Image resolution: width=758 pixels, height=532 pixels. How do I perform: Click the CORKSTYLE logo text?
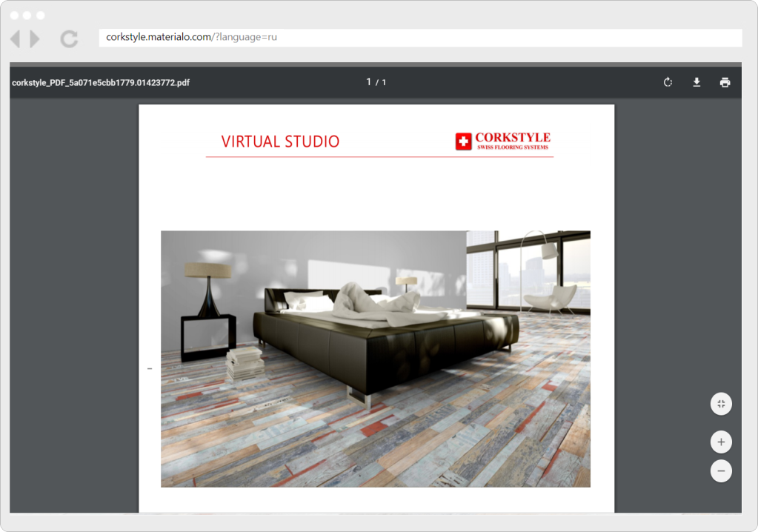512,138
